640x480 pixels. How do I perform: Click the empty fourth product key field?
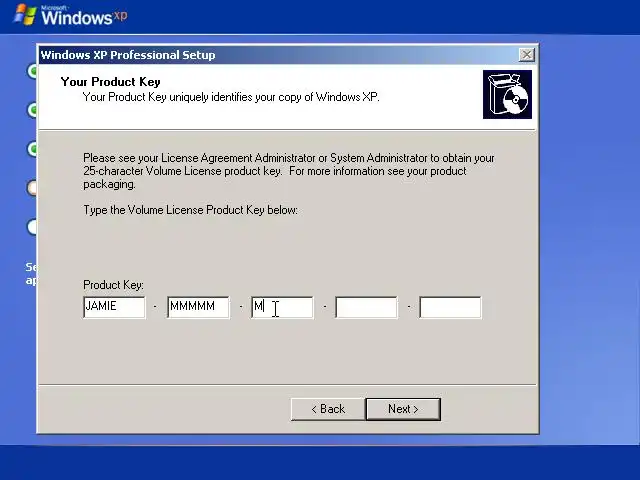[366, 307]
